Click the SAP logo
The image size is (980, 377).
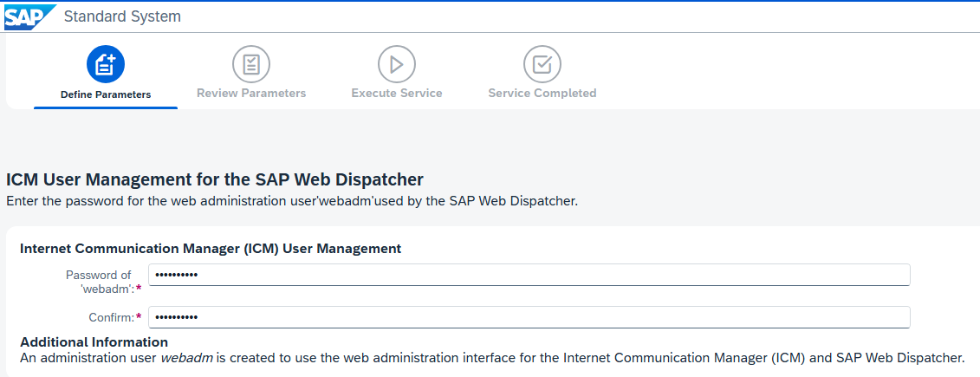pos(30,16)
